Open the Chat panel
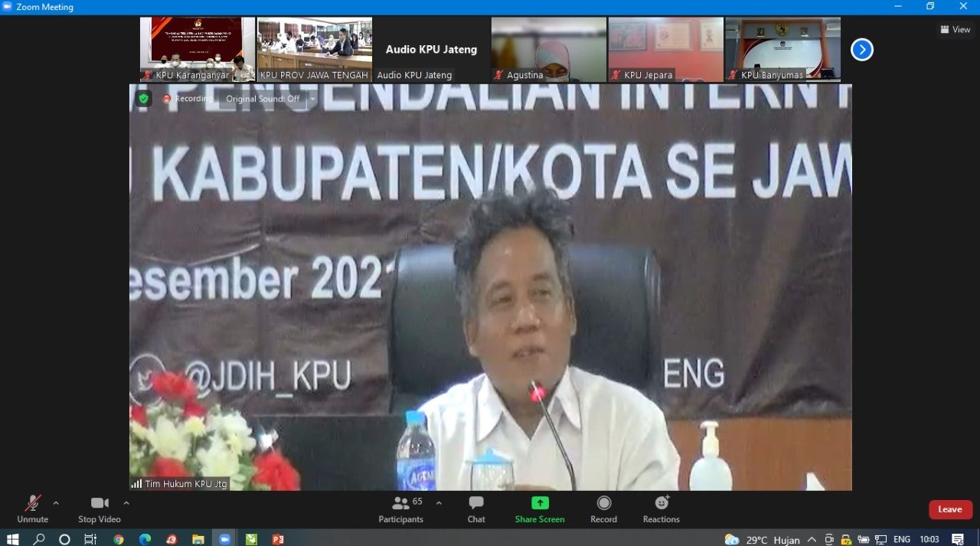This screenshot has height=546, width=980. coord(476,504)
